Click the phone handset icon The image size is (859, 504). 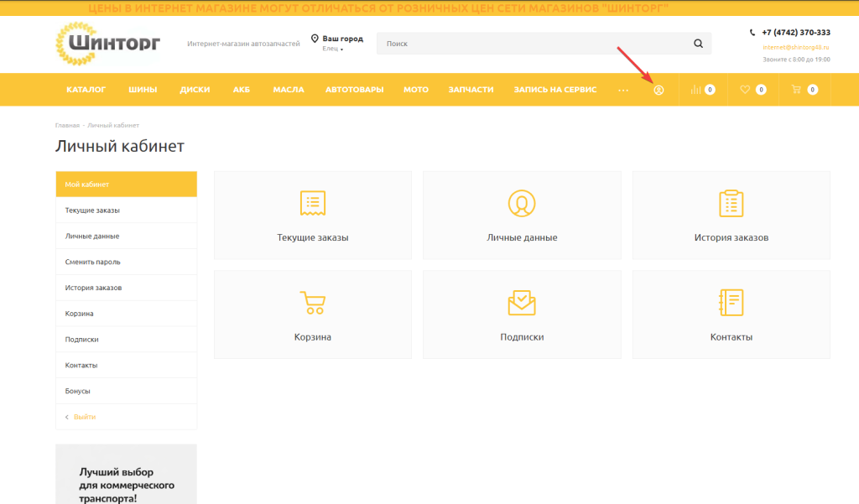click(752, 33)
